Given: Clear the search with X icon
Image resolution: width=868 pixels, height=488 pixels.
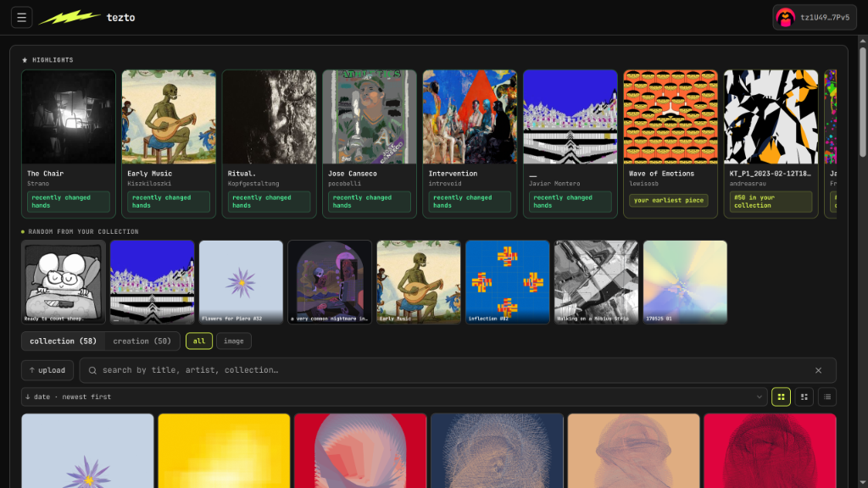Looking at the screenshot, I should coord(818,371).
